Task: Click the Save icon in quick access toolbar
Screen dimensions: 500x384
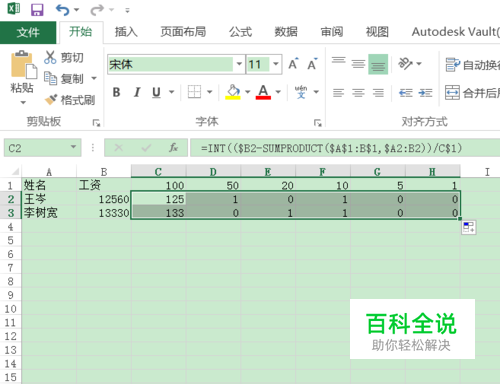Action: pyautogui.click(x=37, y=10)
